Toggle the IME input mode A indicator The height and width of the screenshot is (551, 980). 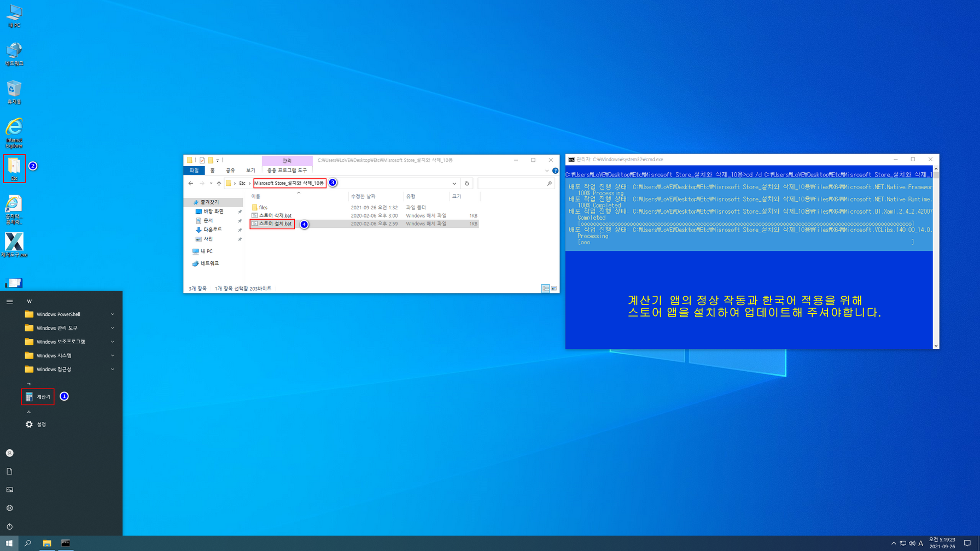click(921, 543)
